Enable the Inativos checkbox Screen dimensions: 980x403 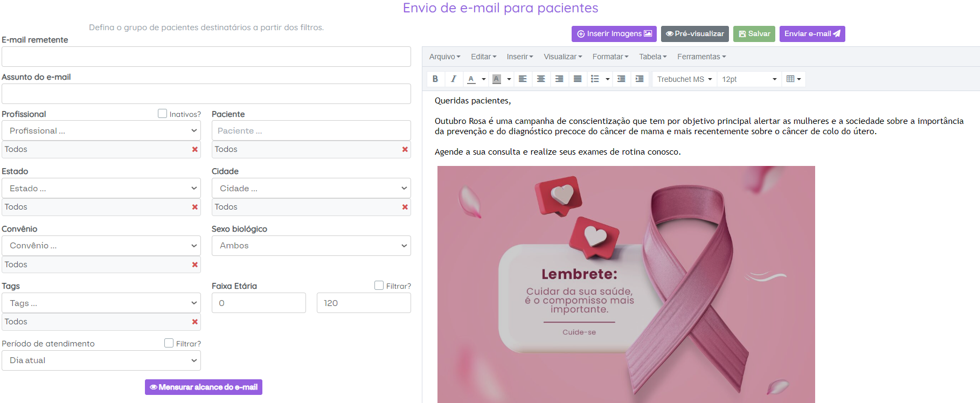(x=162, y=114)
